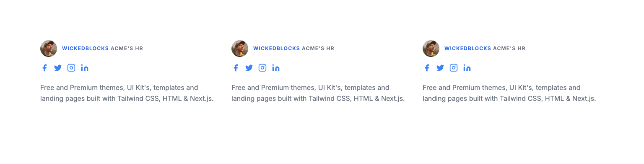This screenshot has height=164, width=644.
Task: Select avatar photo in middle card
Action: click(240, 49)
